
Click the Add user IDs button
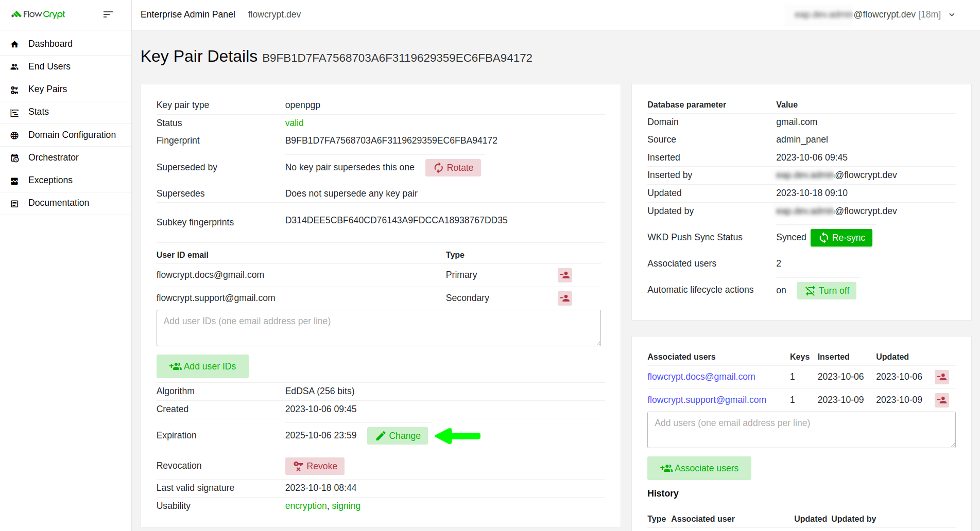(202, 366)
